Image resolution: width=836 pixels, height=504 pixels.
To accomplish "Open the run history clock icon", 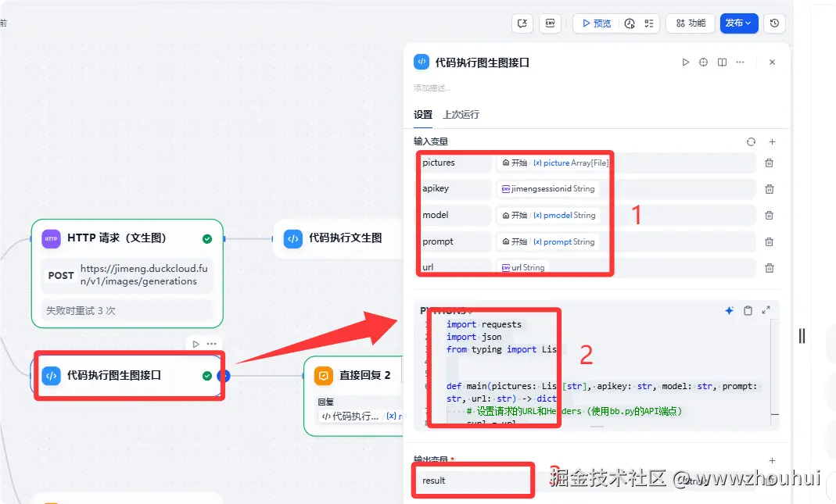I will 630,23.
